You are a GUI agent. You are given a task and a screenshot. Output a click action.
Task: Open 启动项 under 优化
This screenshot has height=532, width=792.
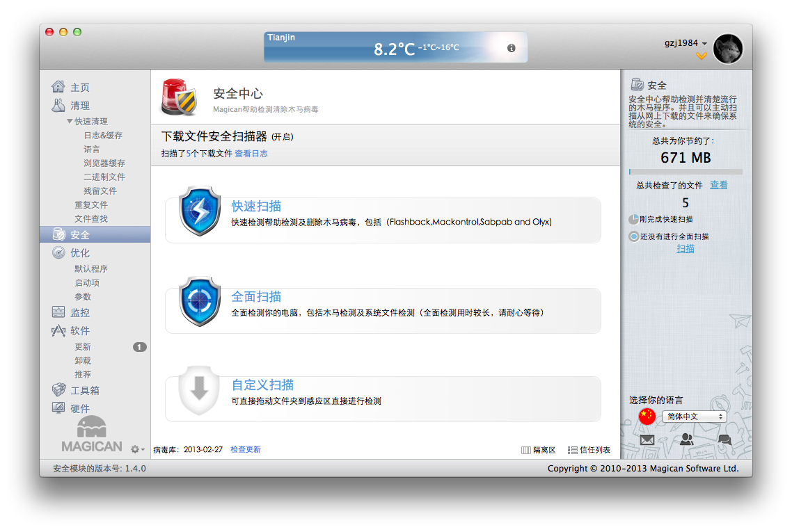pos(88,282)
